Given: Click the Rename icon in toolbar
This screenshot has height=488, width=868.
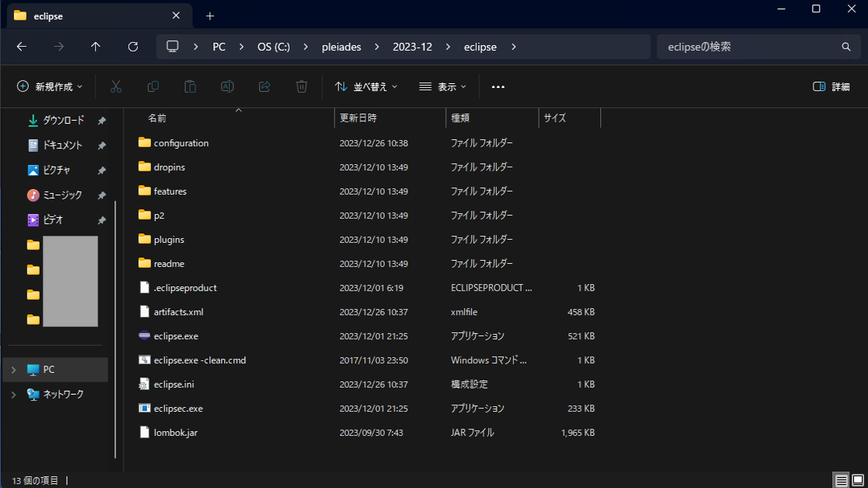Looking at the screenshot, I should [x=227, y=86].
